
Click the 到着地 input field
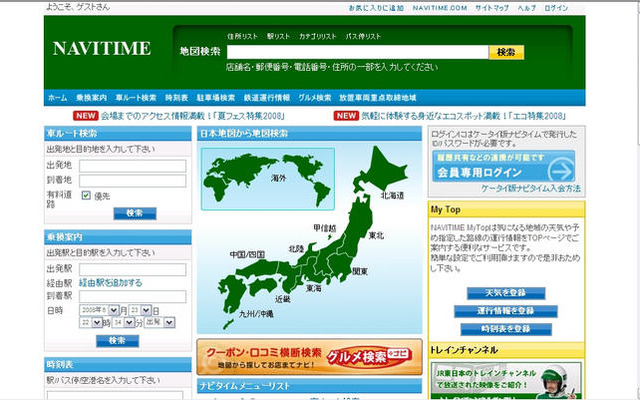(x=133, y=181)
